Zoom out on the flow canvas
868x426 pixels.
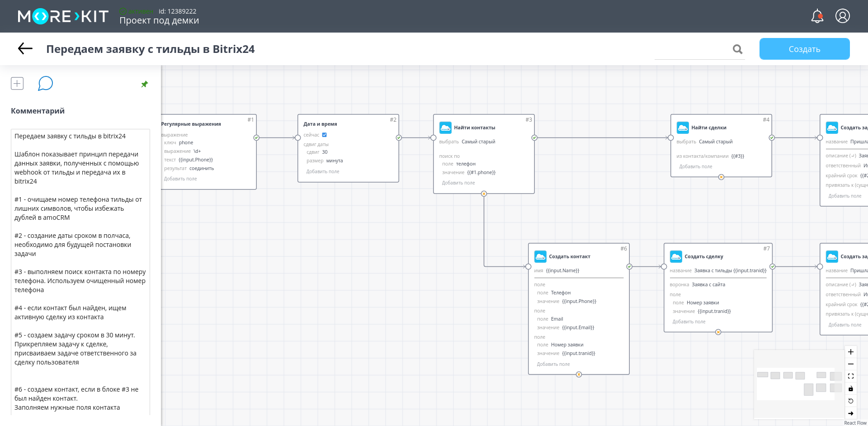[850, 364]
